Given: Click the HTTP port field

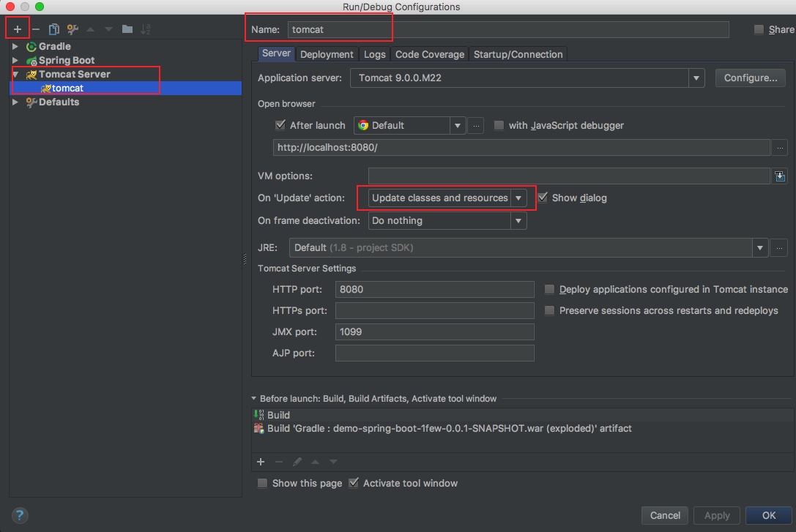Looking at the screenshot, I should [434, 290].
